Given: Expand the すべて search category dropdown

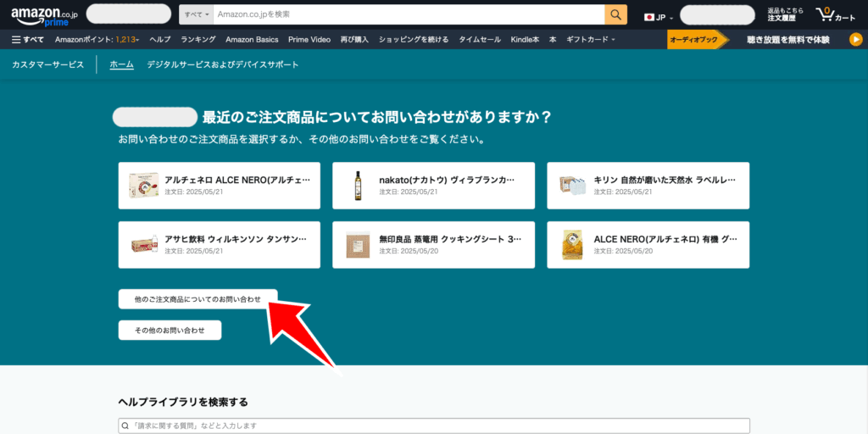Looking at the screenshot, I should tap(196, 15).
